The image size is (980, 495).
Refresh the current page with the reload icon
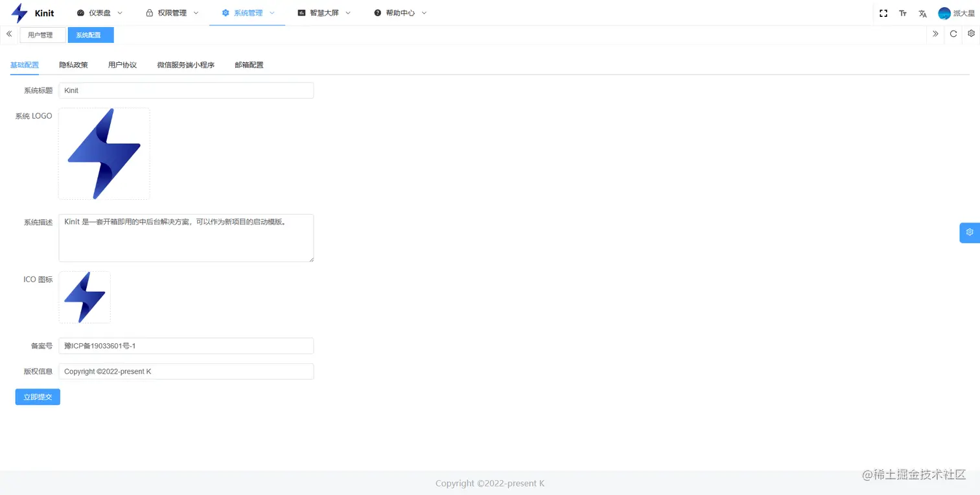point(953,34)
